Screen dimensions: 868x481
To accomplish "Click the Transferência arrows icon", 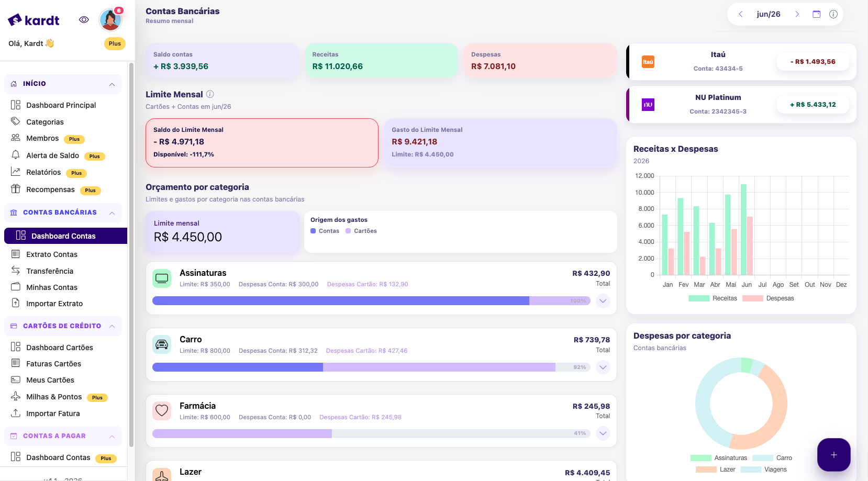I will 16,271.
